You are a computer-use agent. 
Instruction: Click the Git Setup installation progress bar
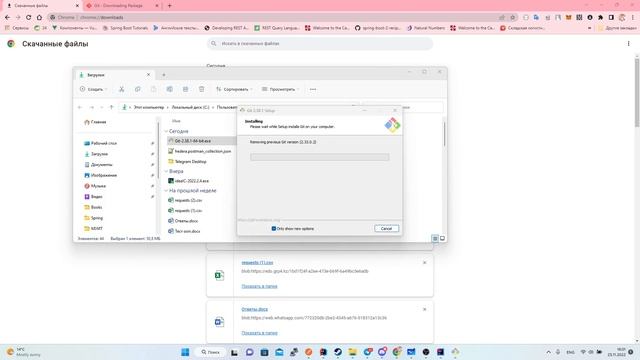pyautogui.click(x=320, y=157)
